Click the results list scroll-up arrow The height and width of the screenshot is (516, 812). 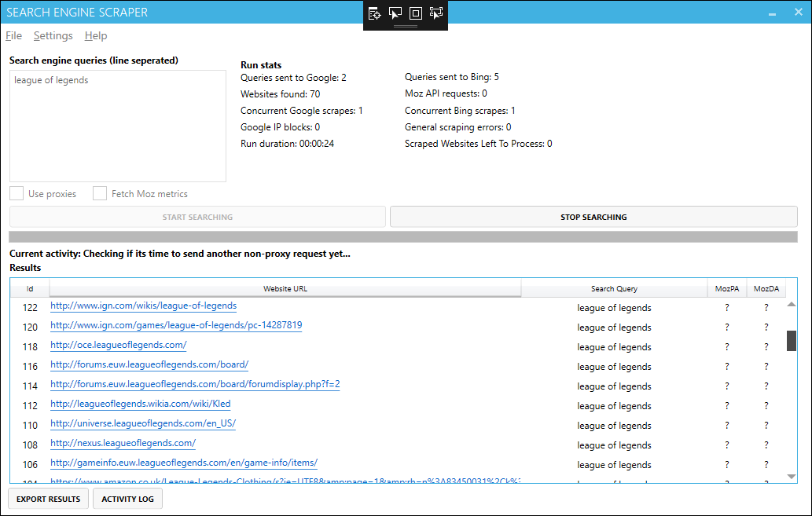pos(792,304)
